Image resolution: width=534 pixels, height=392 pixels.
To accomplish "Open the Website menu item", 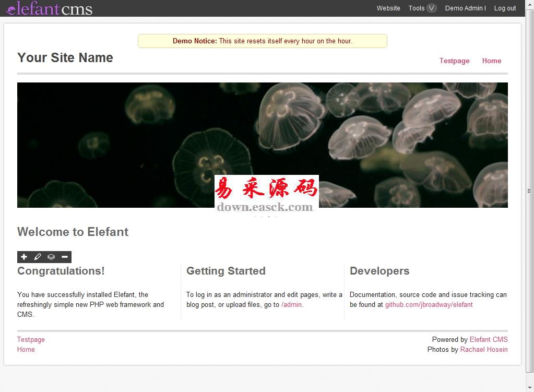I will coord(388,8).
